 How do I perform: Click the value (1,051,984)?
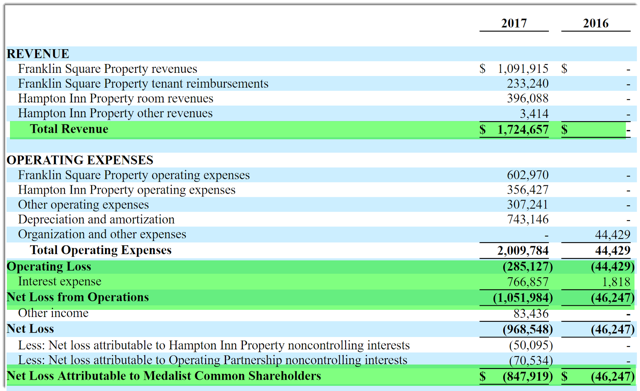pos(523,298)
